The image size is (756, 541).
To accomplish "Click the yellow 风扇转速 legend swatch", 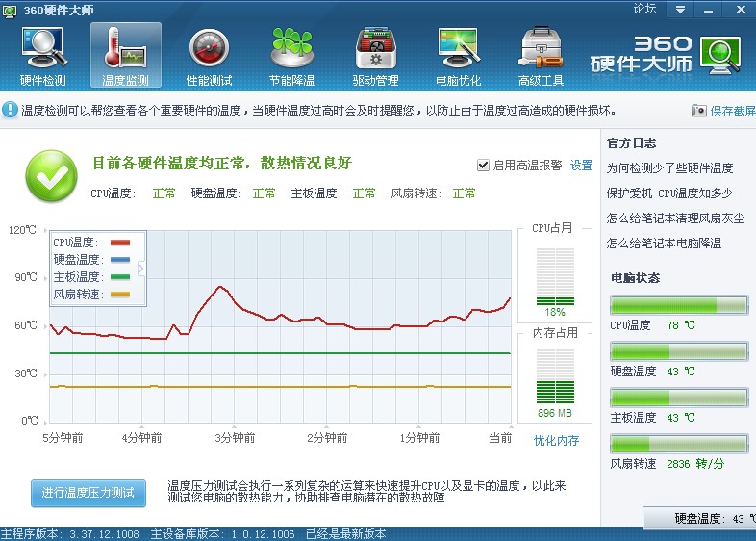I will (x=120, y=295).
